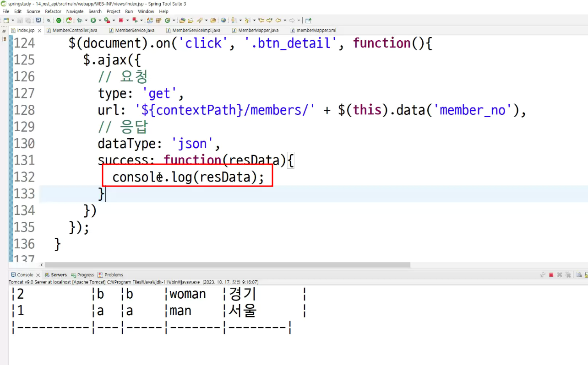This screenshot has width=588, height=365.
Task: Click the Clear Console icon
Action: tap(579, 275)
